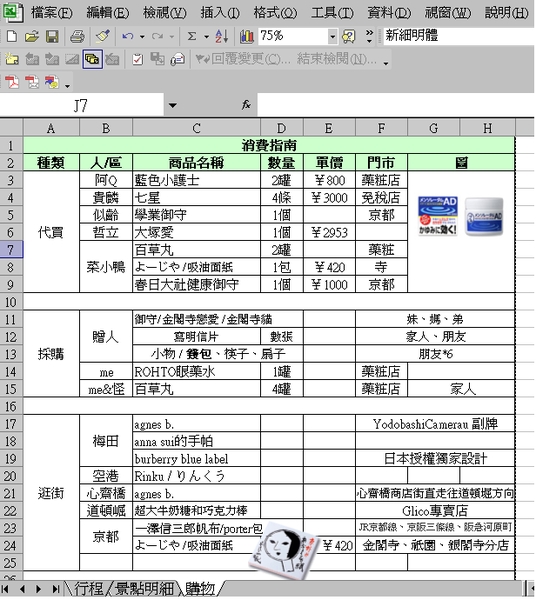Open a file with the folder icon

[x=32, y=37]
